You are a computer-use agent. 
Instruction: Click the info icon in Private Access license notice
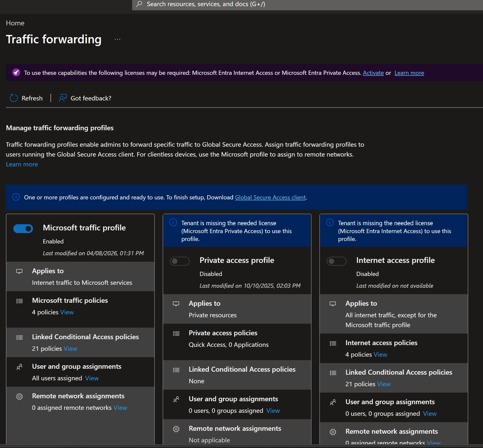[173, 223]
